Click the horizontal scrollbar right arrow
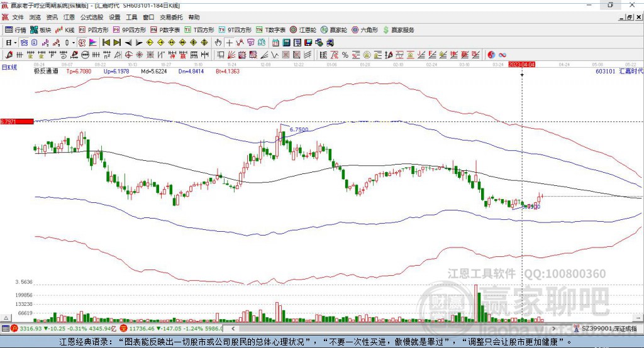 [553, 329]
